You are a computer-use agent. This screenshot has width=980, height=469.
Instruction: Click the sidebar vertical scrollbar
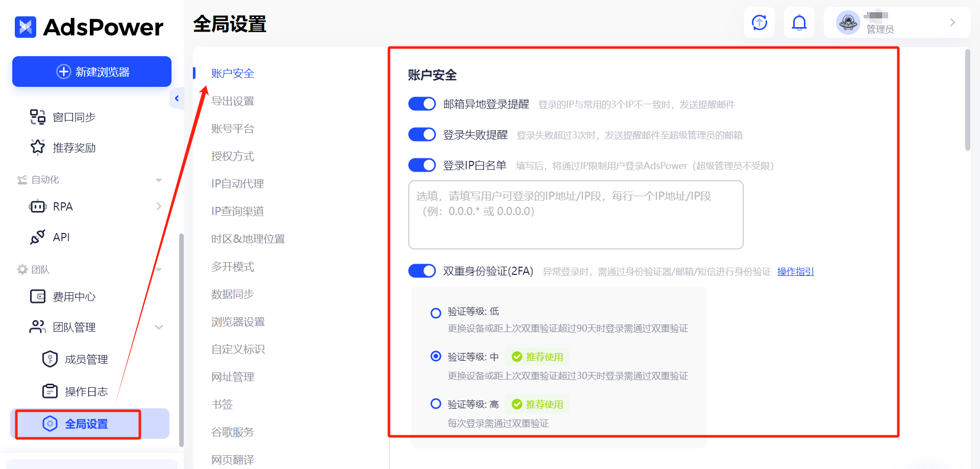point(181,340)
